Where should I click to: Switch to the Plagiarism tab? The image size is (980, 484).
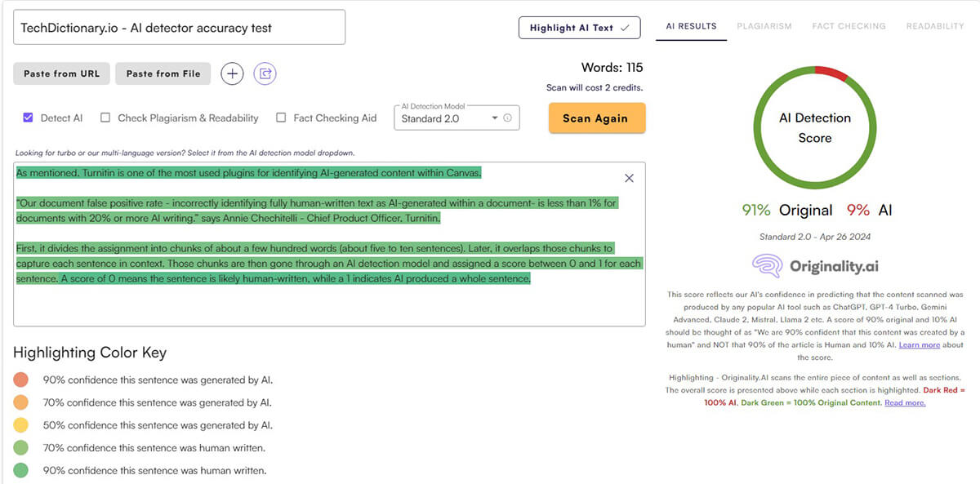click(x=764, y=26)
